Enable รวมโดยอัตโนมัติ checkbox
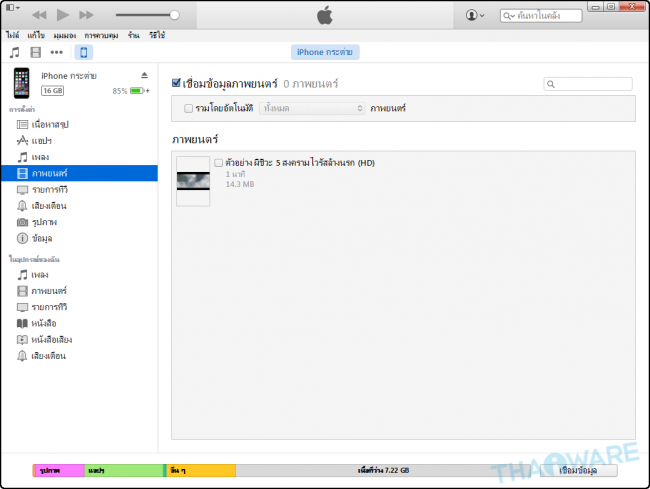Screen dimensions: 650x489 188,109
